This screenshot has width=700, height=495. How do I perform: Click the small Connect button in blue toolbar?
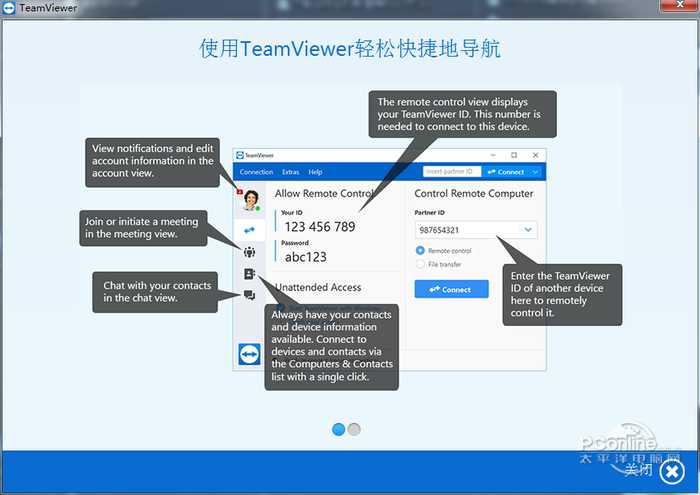tap(505, 171)
